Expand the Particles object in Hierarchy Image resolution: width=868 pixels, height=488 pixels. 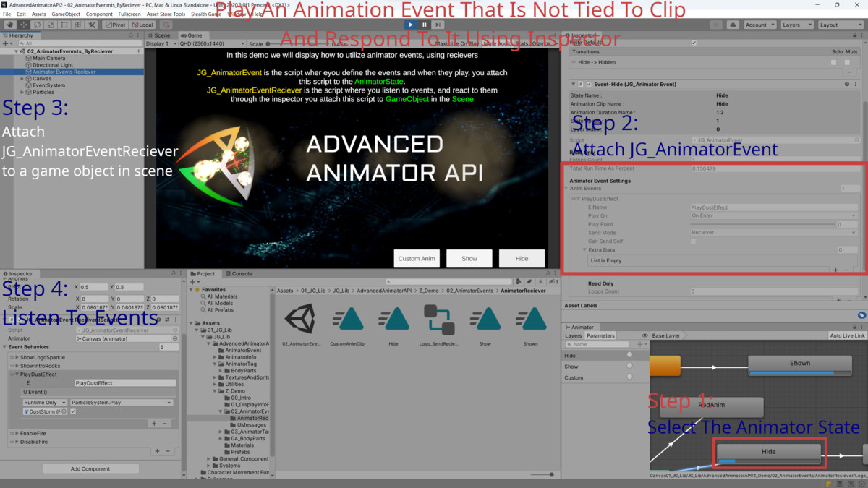(23, 93)
